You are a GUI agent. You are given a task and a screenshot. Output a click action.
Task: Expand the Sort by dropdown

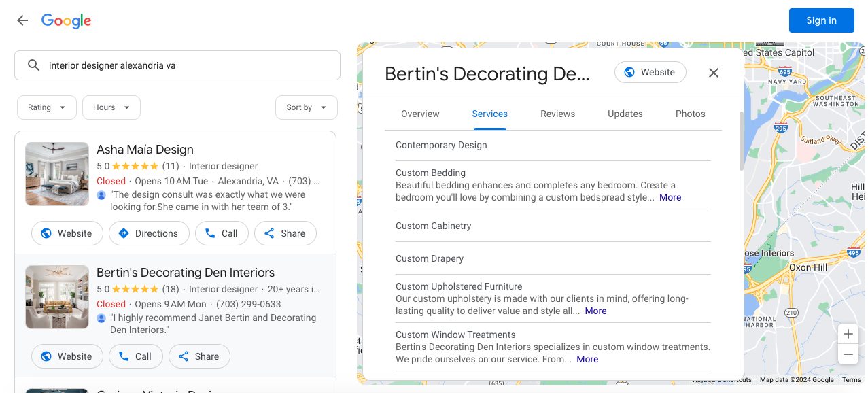(x=306, y=107)
